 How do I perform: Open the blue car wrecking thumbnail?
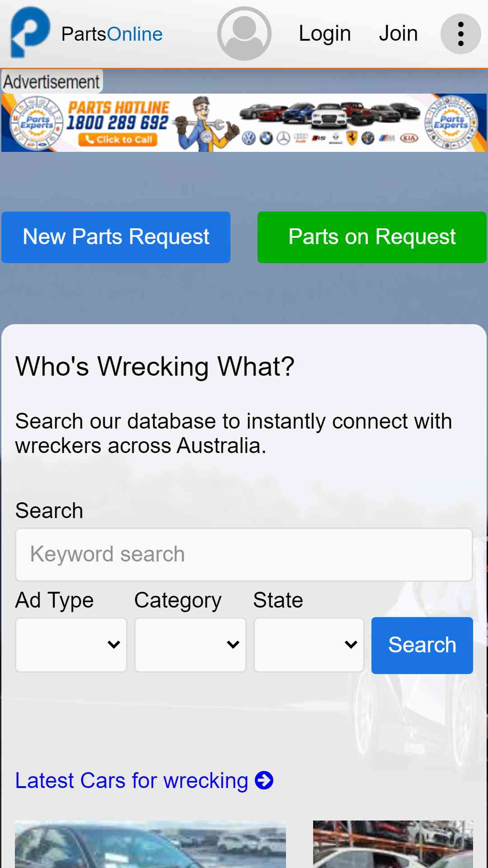pyautogui.click(x=150, y=844)
